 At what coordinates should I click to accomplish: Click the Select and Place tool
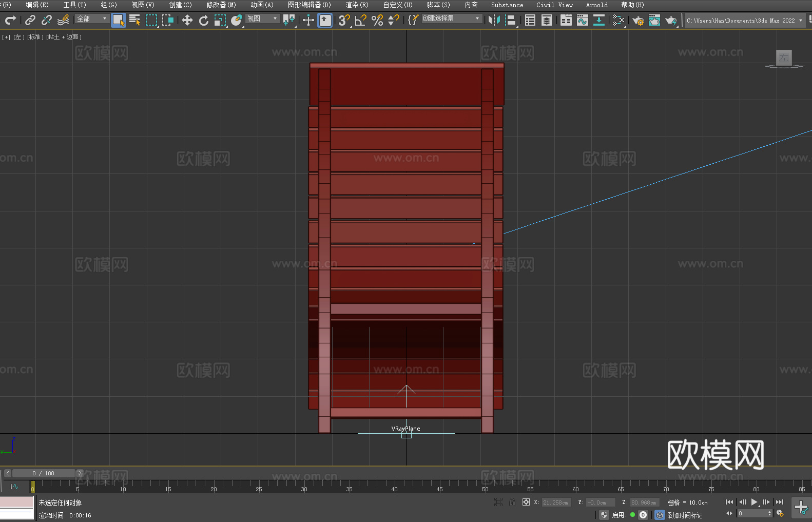pyautogui.click(x=237, y=20)
